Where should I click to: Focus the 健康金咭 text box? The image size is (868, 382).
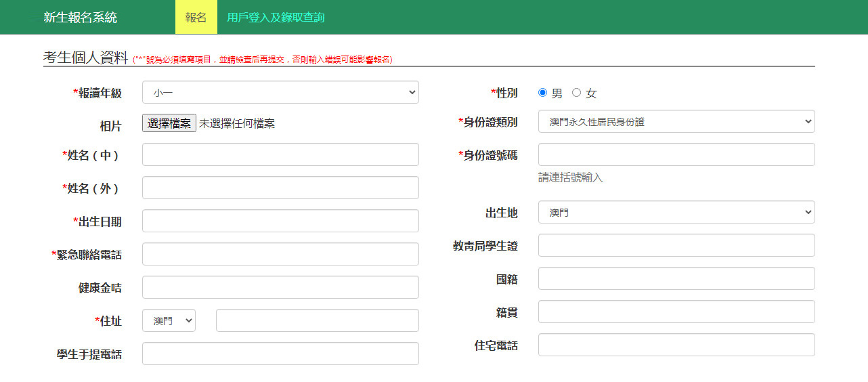[280, 288]
